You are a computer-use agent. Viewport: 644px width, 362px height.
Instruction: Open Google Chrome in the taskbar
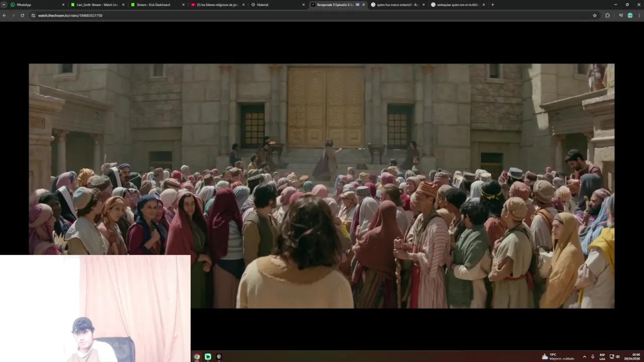[x=197, y=356]
